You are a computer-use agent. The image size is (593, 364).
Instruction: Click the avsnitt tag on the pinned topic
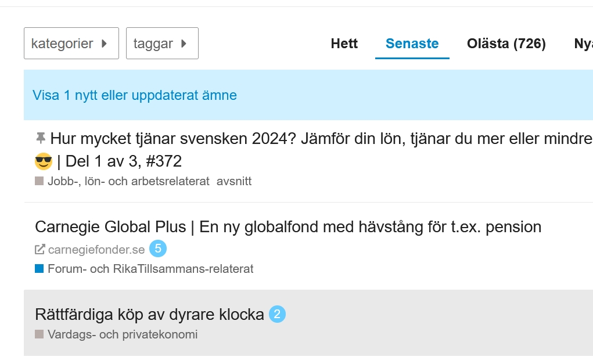coord(234,181)
